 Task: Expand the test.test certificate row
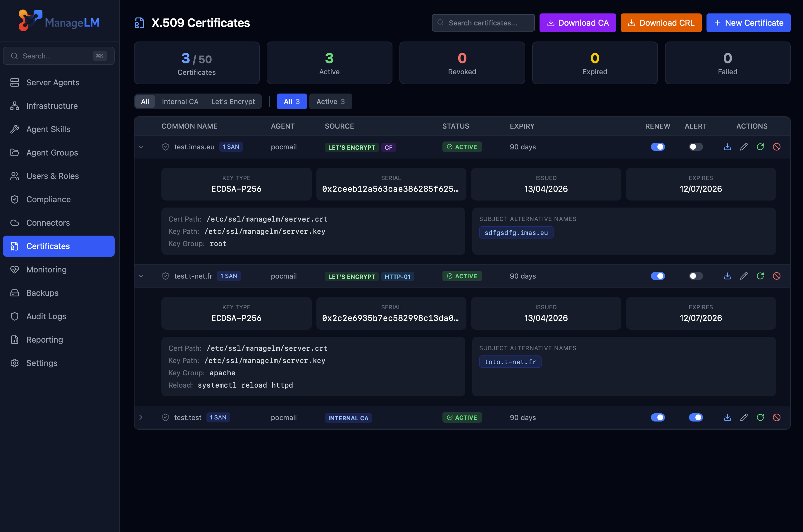click(141, 417)
